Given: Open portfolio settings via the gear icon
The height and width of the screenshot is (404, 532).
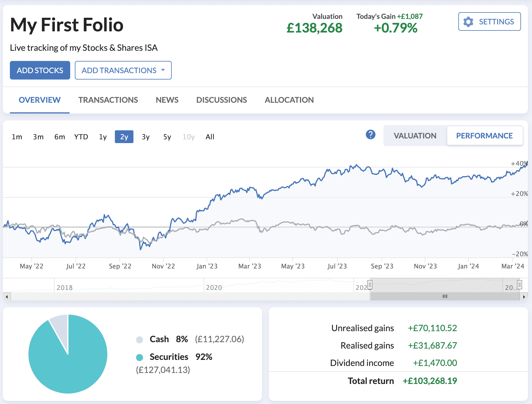Looking at the screenshot, I should point(468,21).
